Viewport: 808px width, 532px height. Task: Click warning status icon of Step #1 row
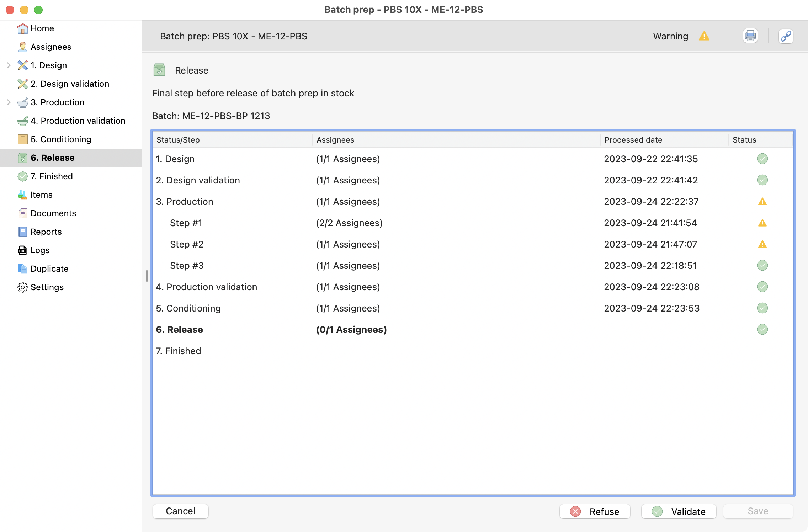tap(762, 223)
